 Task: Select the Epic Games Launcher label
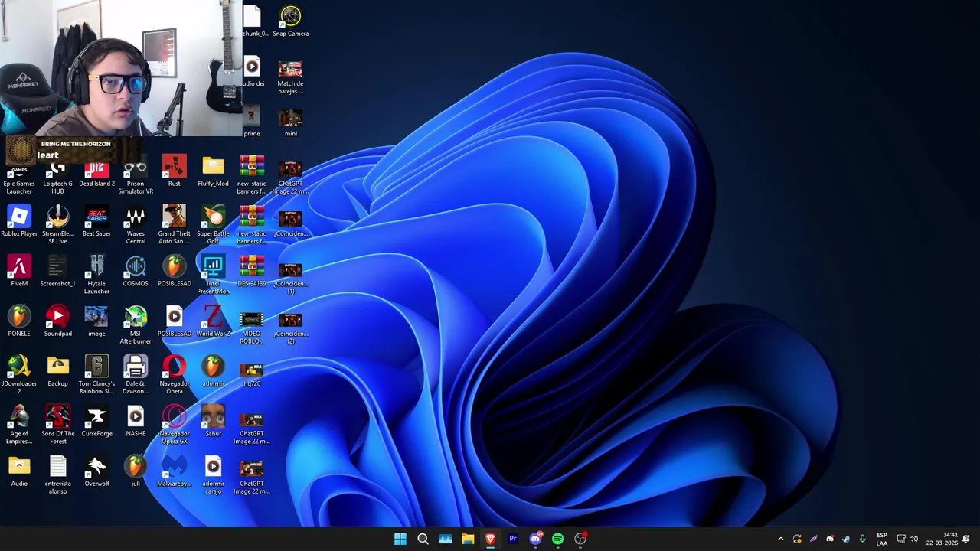coord(19,187)
